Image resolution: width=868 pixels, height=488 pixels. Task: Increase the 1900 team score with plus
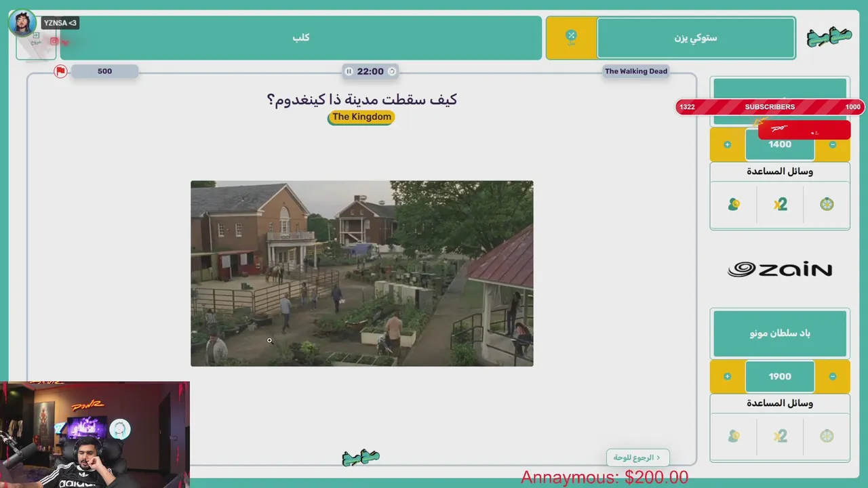tap(727, 376)
